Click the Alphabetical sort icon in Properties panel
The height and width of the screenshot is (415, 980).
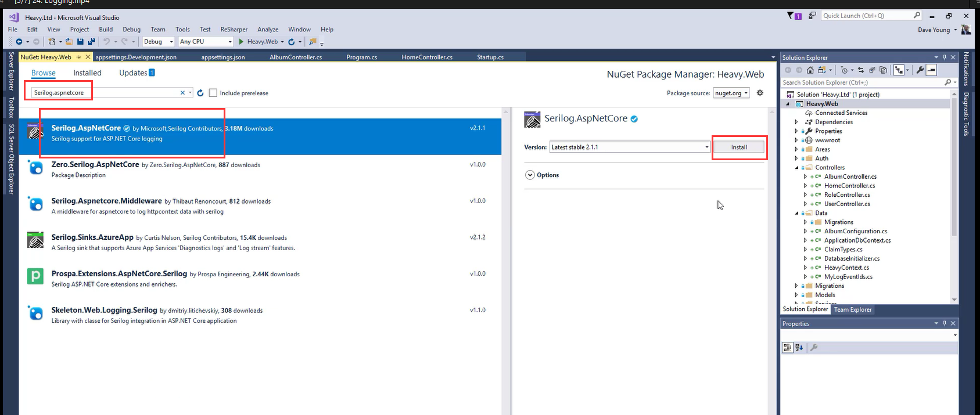pyautogui.click(x=799, y=348)
